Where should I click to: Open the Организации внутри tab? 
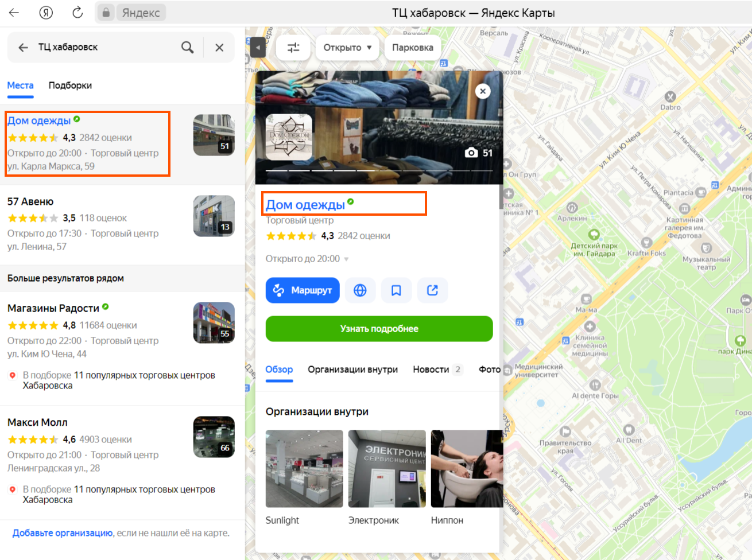pyautogui.click(x=353, y=370)
